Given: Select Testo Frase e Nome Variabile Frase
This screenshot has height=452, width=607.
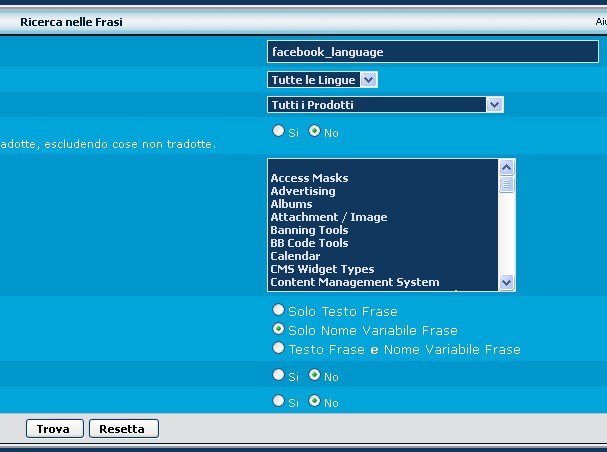Looking at the screenshot, I should coord(279,348).
